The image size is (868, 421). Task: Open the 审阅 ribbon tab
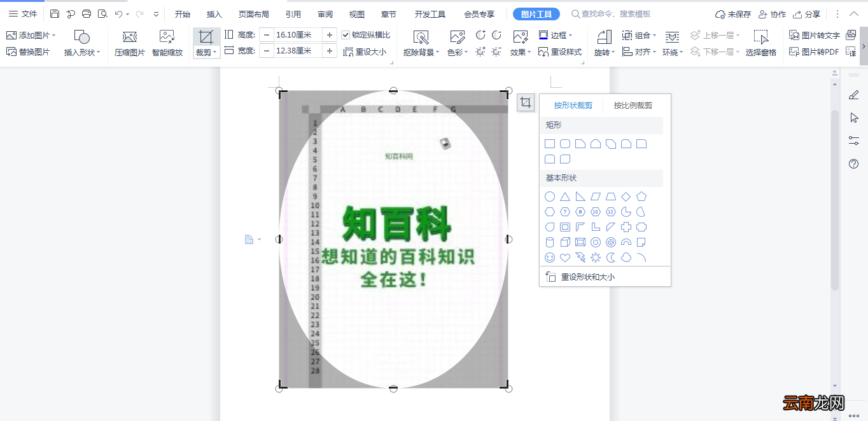click(325, 14)
